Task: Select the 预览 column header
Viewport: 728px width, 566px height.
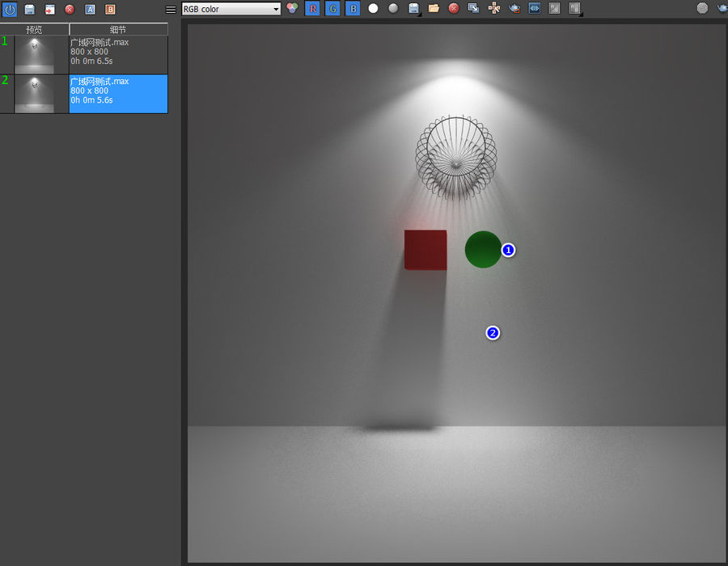Action: tap(34, 29)
